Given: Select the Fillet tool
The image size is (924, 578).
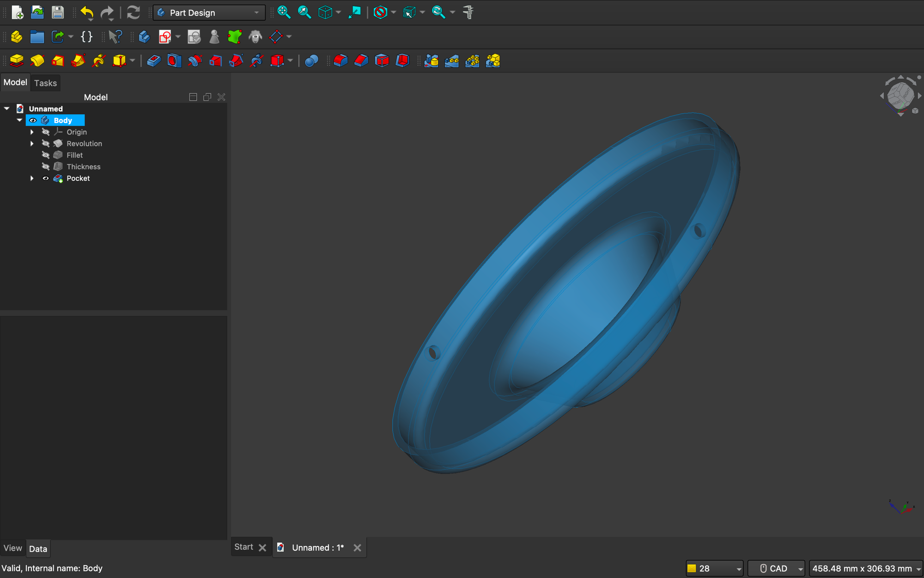Looking at the screenshot, I should point(340,61).
